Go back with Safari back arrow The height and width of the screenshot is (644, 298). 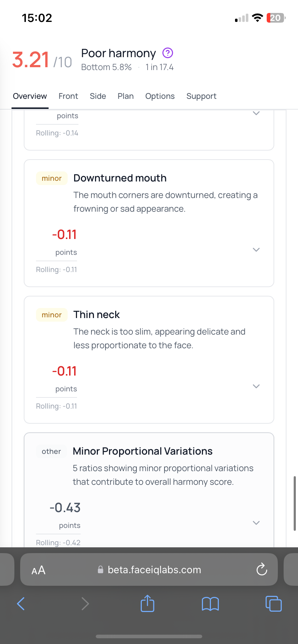[x=21, y=603]
